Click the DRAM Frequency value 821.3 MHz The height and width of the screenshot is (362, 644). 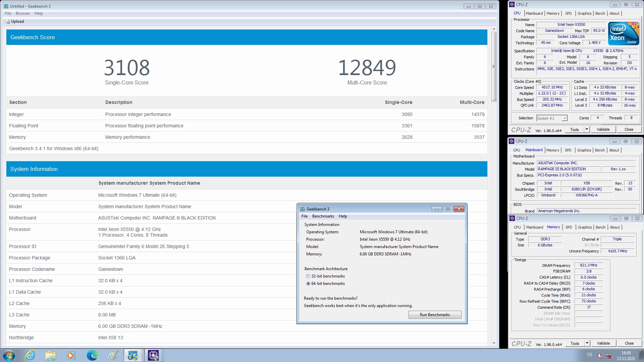tap(589, 265)
